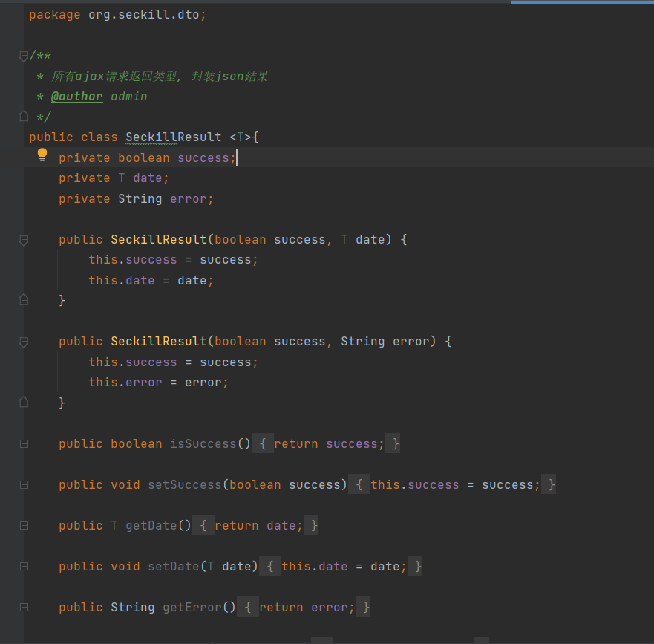Click the yellow lightbulb quick-fix icon
This screenshot has width=654, height=644.
point(42,155)
